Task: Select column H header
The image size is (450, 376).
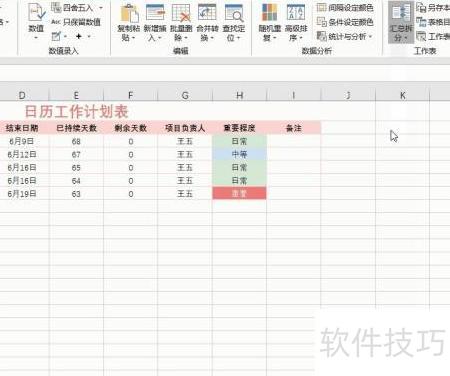Action: (x=239, y=95)
